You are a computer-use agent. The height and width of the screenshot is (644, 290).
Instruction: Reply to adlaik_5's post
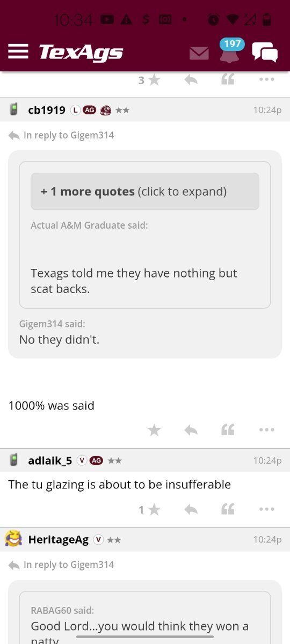click(x=191, y=509)
